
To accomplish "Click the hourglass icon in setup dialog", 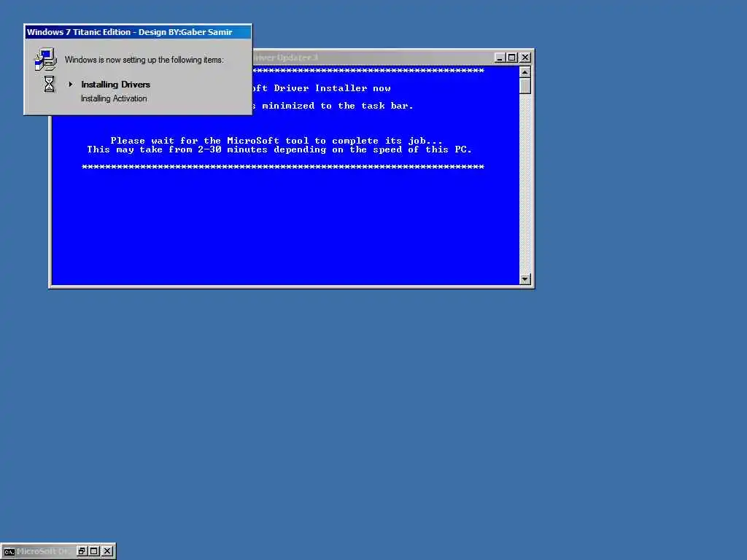I will click(x=49, y=84).
